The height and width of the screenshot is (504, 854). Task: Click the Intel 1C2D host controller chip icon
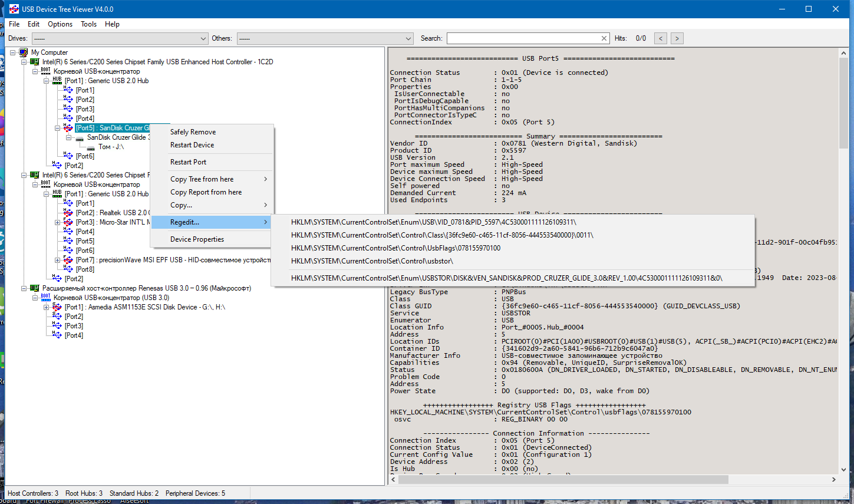pos(35,62)
